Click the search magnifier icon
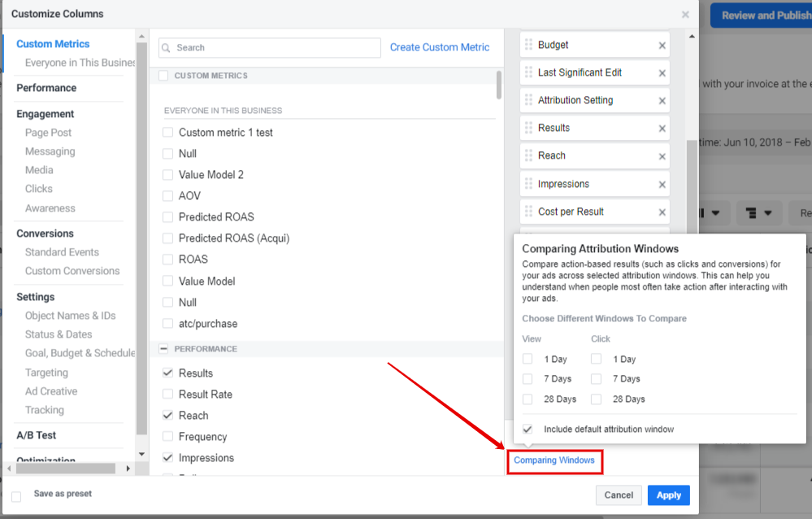The image size is (812, 519). 167,48
